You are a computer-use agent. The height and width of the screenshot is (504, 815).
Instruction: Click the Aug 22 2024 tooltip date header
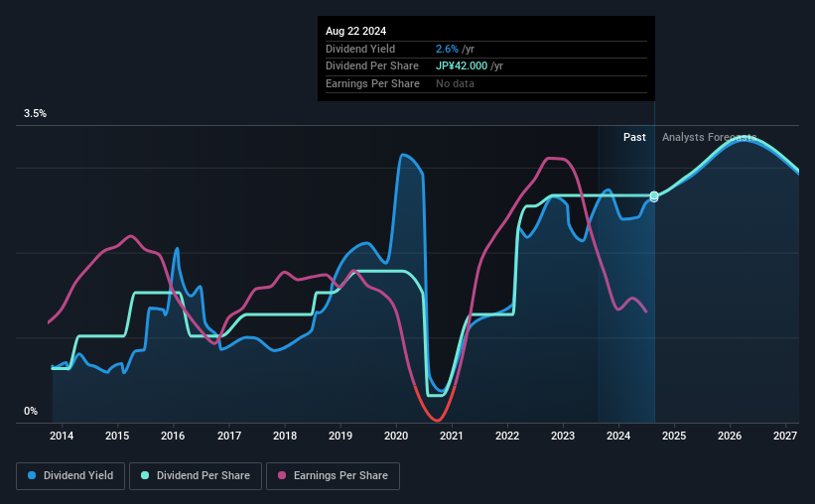356,31
